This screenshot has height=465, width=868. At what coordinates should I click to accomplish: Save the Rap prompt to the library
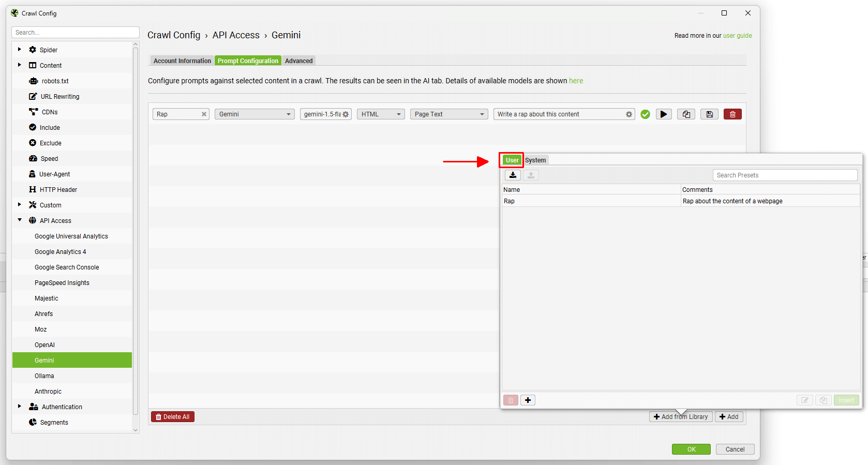coord(709,114)
